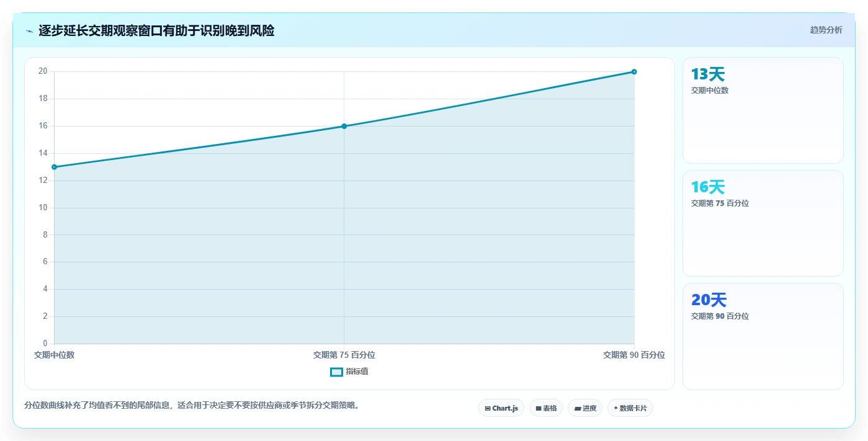Click the x-axis label 交期第 90 百分位

634,355
